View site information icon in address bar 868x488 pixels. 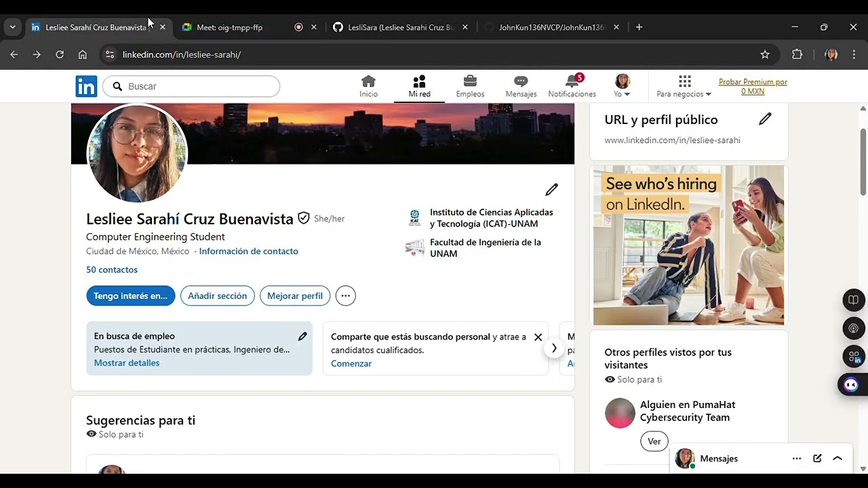(x=110, y=54)
